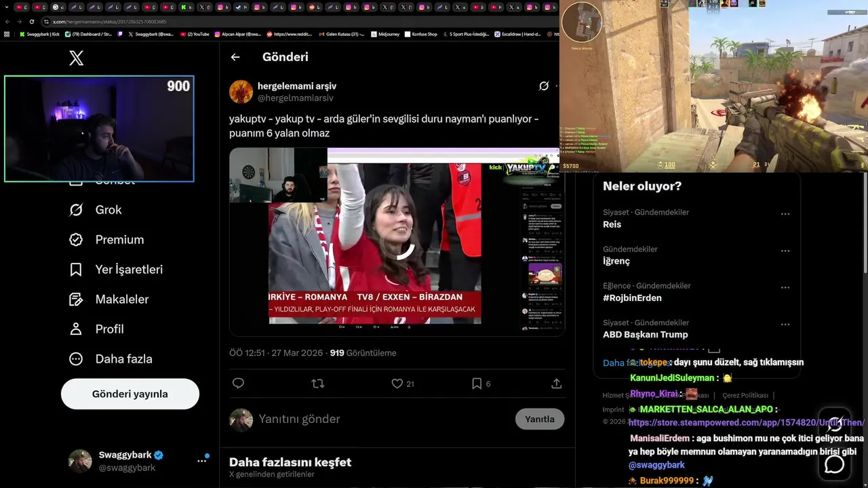
Task: Click the site info icon in address bar
Action: 46,22
